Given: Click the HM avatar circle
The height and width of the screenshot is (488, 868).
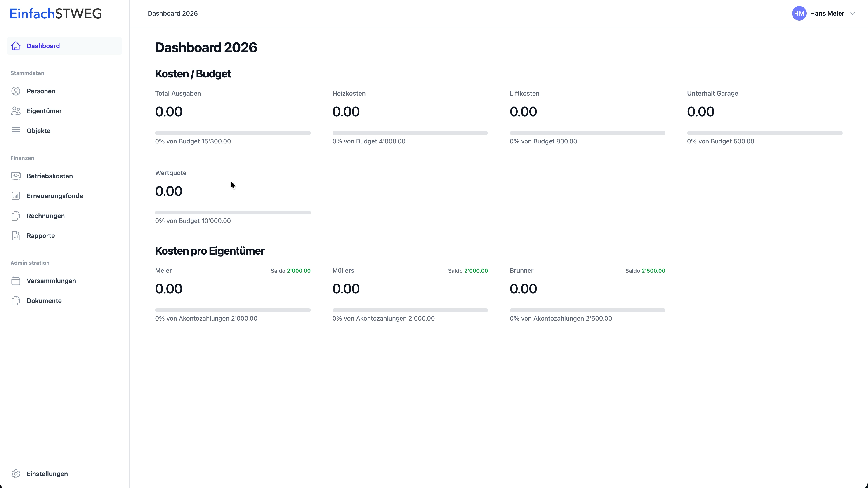Looking at the screenshot, I should (799, 14).
